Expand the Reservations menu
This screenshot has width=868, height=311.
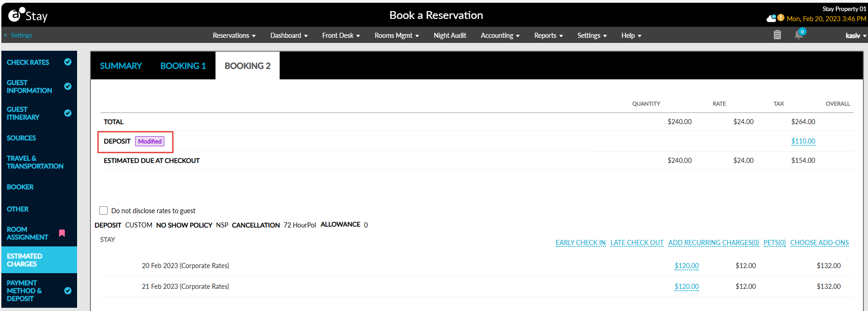234,36
